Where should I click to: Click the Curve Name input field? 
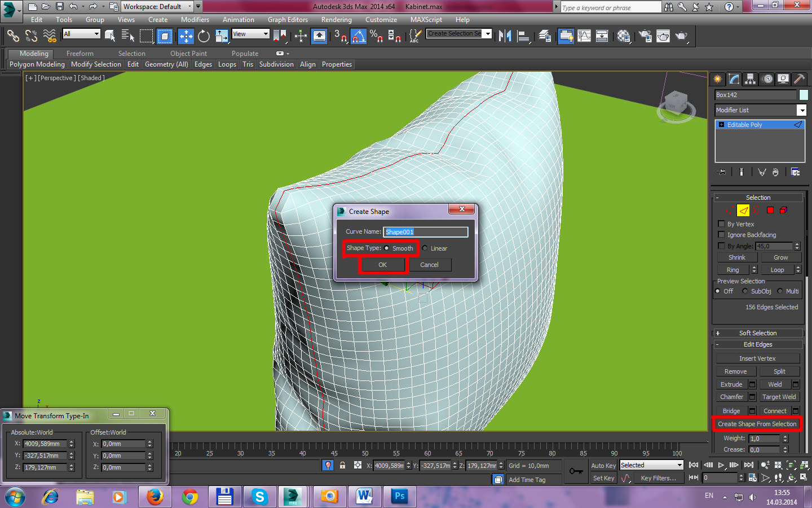[426, 232]
